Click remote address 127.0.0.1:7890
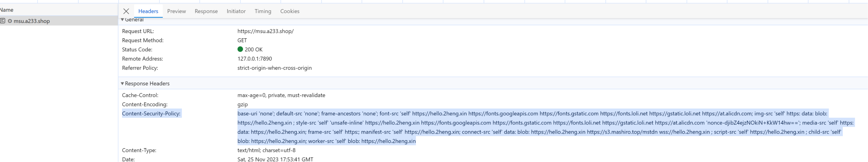868x162 pixels. click(x=254, y=58)
